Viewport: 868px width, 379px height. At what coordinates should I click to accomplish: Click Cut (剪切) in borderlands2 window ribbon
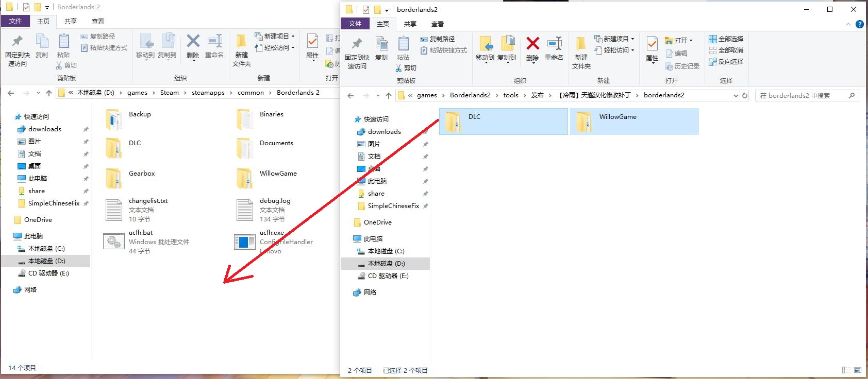coord(406,68)
